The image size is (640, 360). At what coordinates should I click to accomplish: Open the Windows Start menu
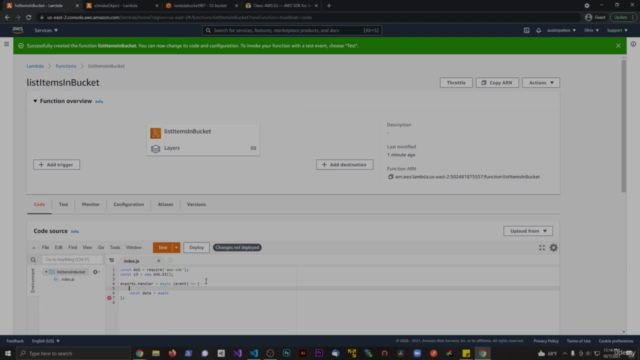[8, 353]
